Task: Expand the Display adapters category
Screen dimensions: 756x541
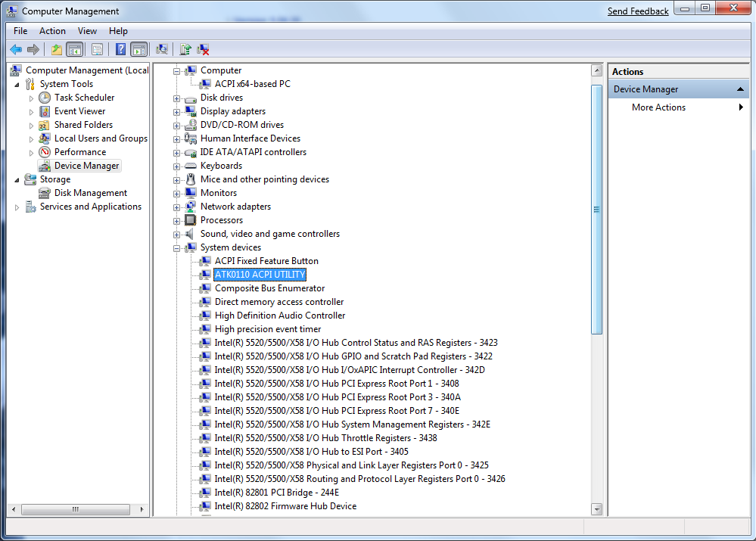Action: (177, 112)
